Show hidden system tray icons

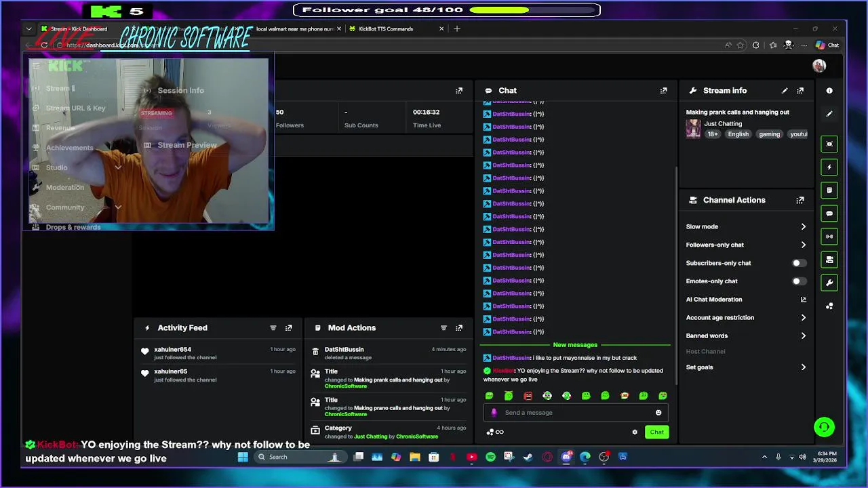tap(764, 457)
